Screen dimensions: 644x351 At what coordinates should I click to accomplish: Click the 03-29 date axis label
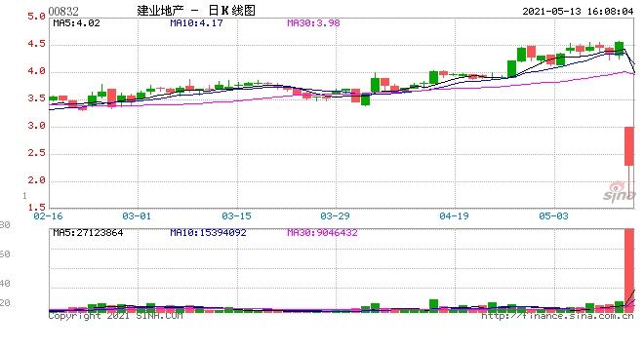point(335,215)
